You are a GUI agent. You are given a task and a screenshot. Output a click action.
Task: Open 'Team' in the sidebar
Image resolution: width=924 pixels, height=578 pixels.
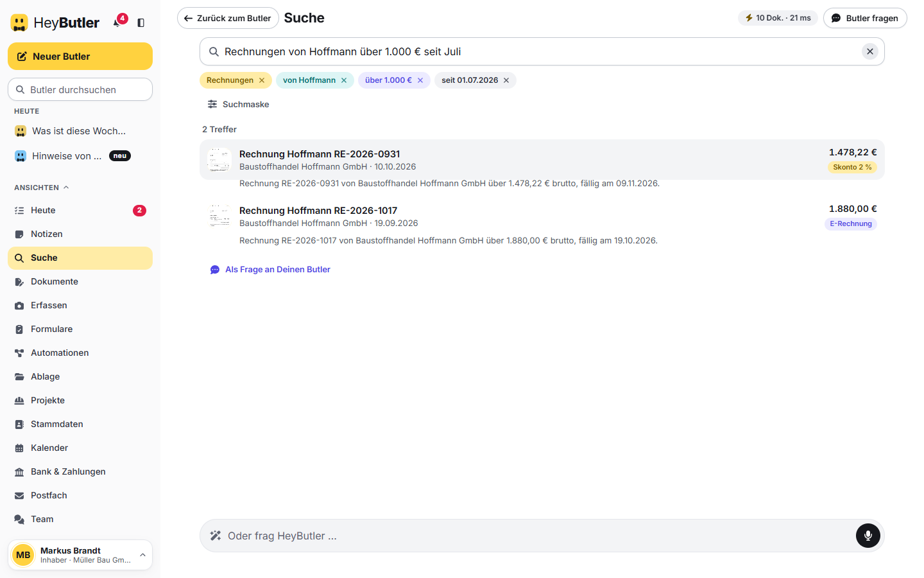tap(80, 520)
